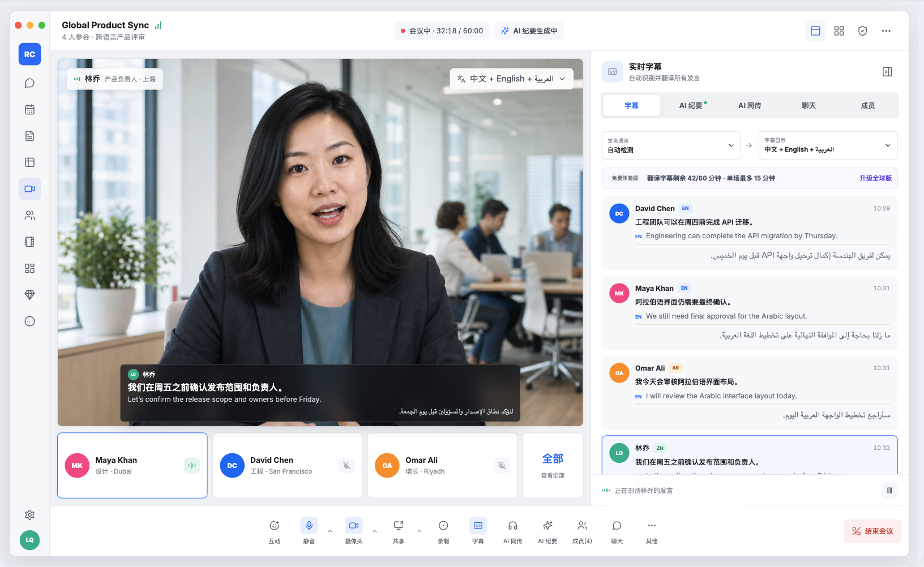Open the 字幕显示 language dropdown

click(x=828, y=145)
